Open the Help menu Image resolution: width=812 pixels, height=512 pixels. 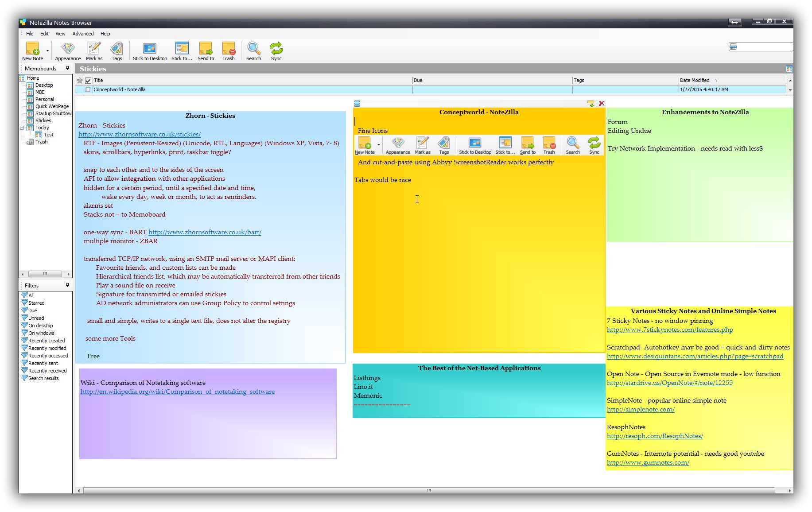click(x=105, y=34)
